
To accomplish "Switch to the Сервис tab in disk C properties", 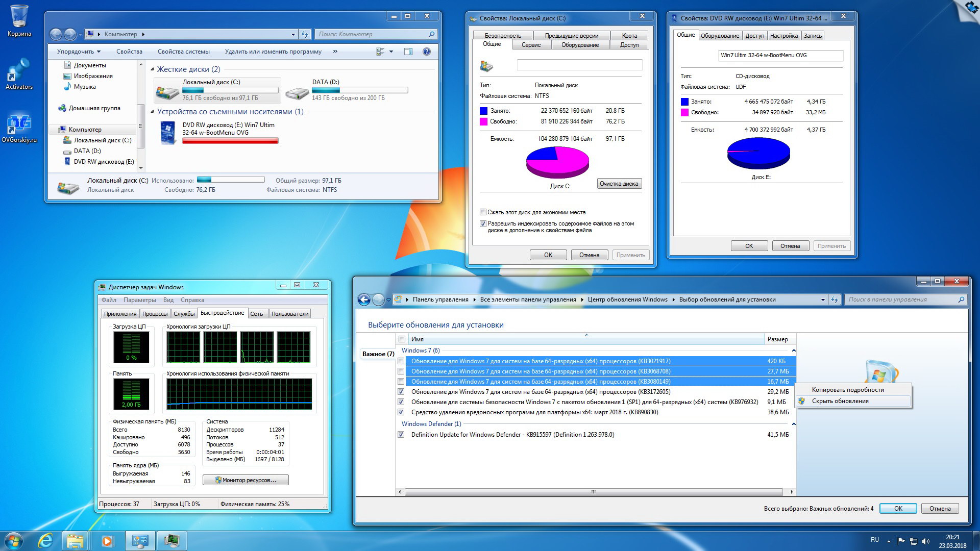I will coord(531,45).
